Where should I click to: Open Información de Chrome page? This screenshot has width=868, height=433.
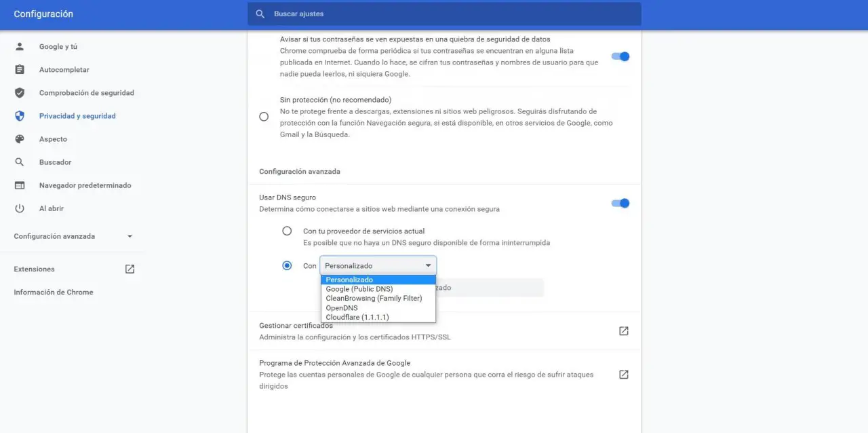[54, 293]
